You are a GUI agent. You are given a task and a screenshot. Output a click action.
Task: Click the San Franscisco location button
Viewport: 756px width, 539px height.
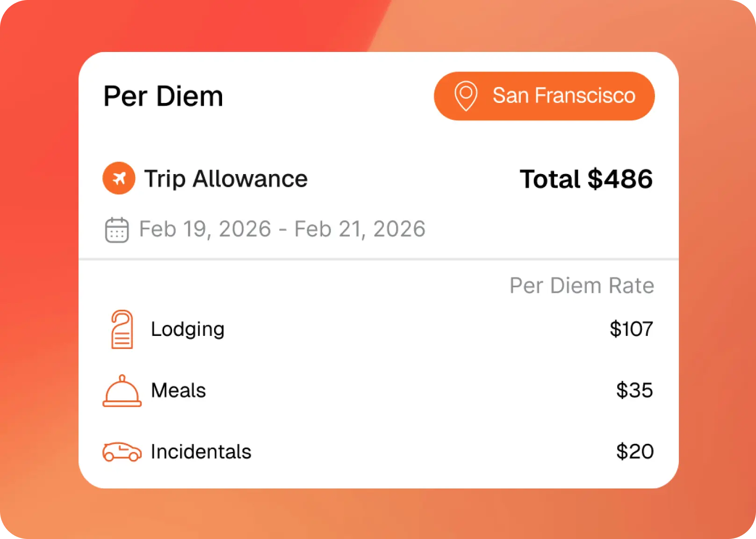click(544, 96)
